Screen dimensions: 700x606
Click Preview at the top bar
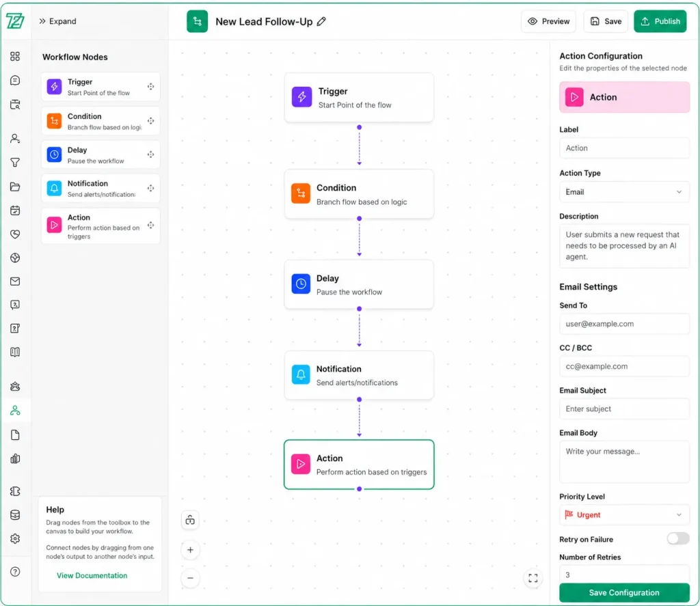pos(548,21)
